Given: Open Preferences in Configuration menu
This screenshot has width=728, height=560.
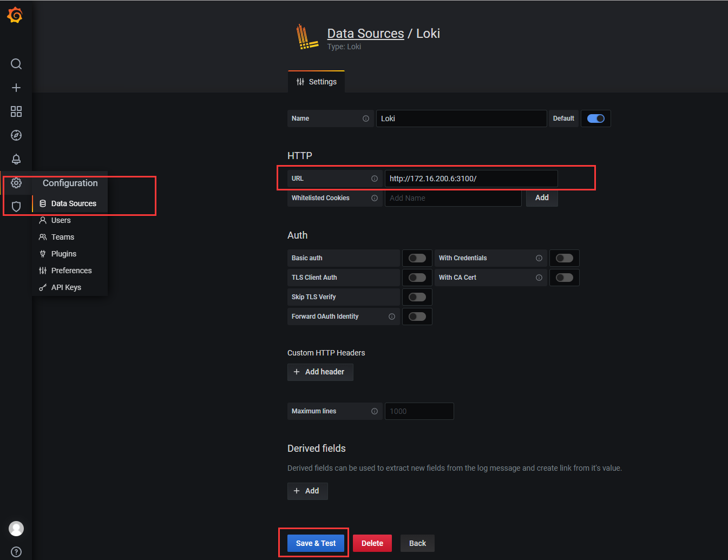Looking at the screenshot, I should (x=70, y=271).
